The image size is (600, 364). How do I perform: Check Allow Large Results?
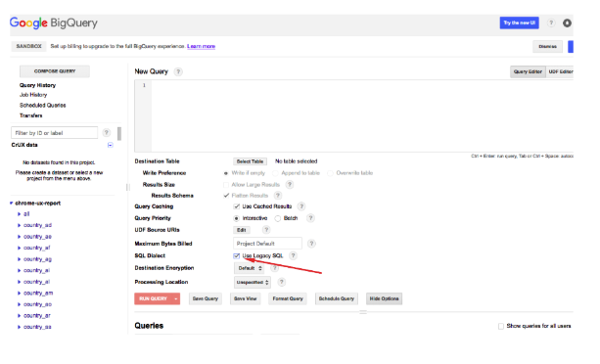point(226,185)
